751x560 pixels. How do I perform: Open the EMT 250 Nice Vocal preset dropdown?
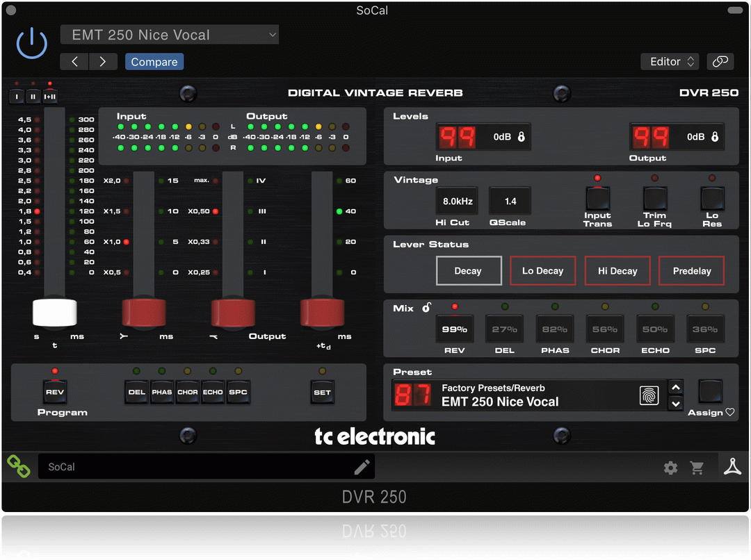pyautogui.click(x=170, y=35)
